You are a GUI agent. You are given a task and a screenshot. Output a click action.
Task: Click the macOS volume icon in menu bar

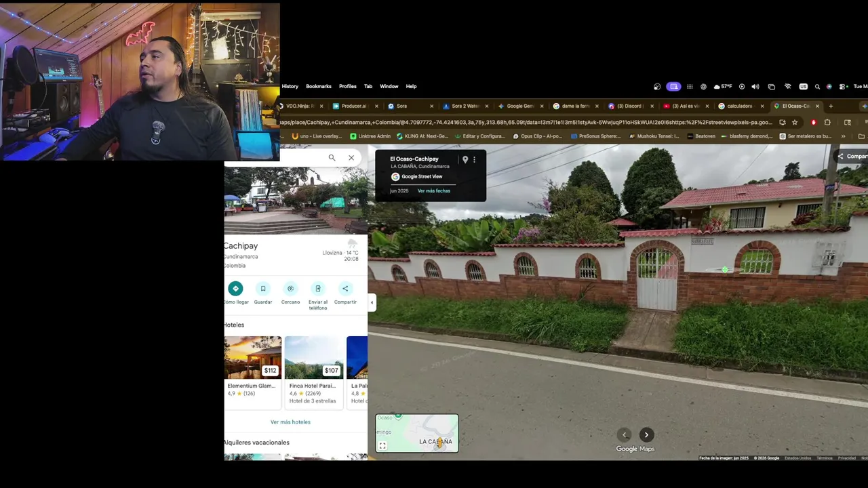point(755,87)
